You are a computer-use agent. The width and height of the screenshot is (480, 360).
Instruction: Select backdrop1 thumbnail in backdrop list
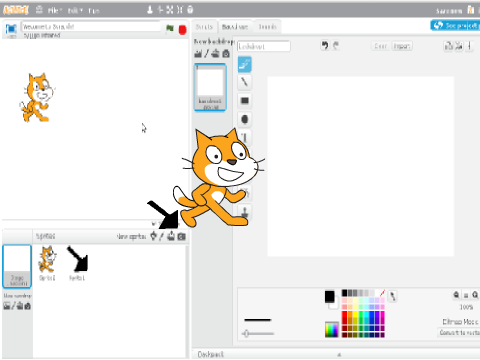(x=210, y=87)
